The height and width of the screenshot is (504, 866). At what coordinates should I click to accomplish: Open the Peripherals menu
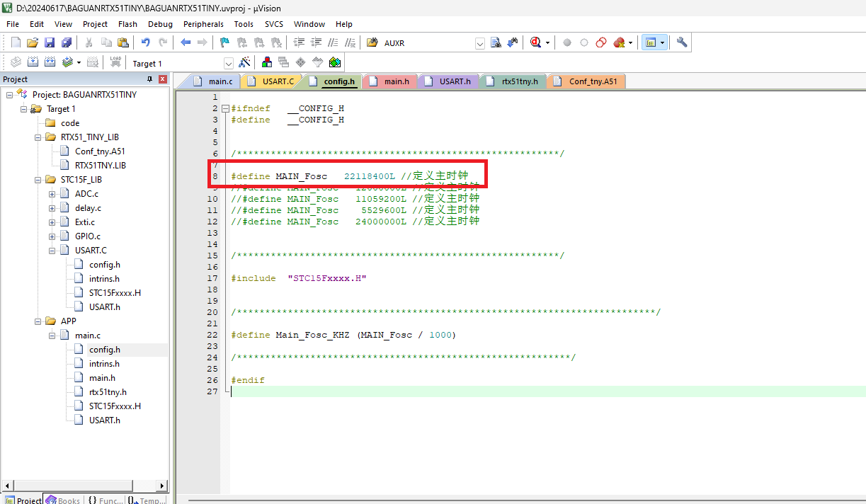click(x=203, y=23)
